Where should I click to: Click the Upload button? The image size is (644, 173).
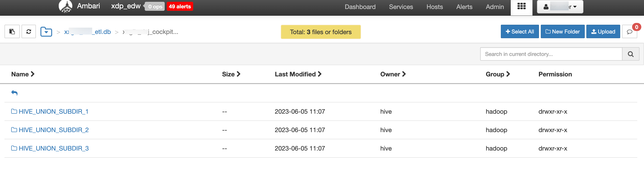pos(603,31)
